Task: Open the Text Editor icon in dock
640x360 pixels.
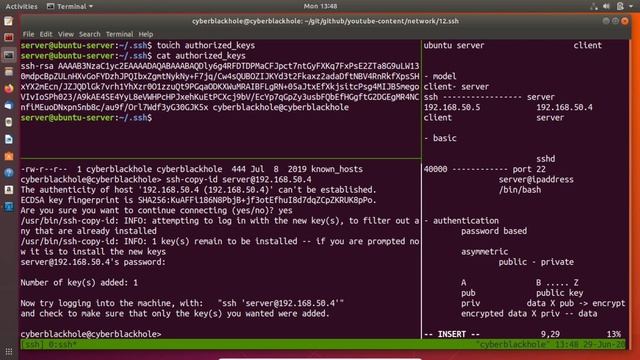Action: (9, 21)
